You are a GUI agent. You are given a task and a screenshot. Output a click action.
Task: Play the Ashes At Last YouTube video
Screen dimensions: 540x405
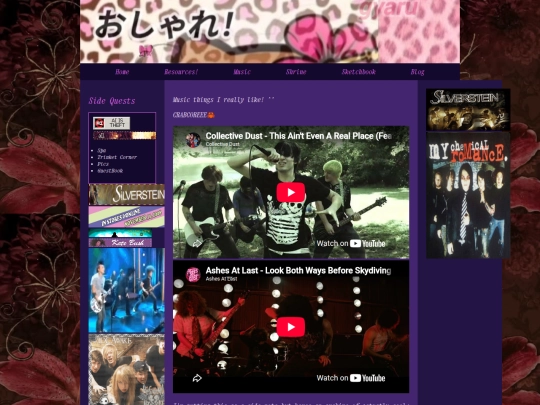[290, 327]
